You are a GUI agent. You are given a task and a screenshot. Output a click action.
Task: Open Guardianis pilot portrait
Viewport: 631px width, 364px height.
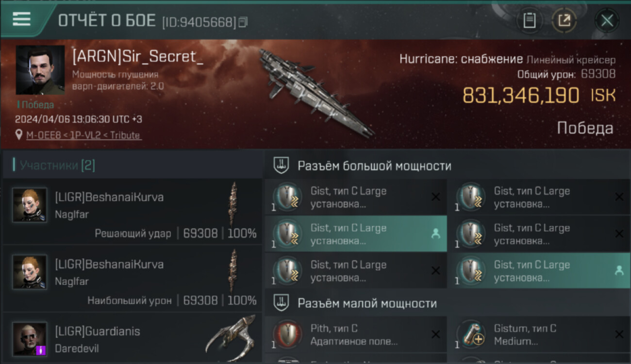[x=30, y=339]
